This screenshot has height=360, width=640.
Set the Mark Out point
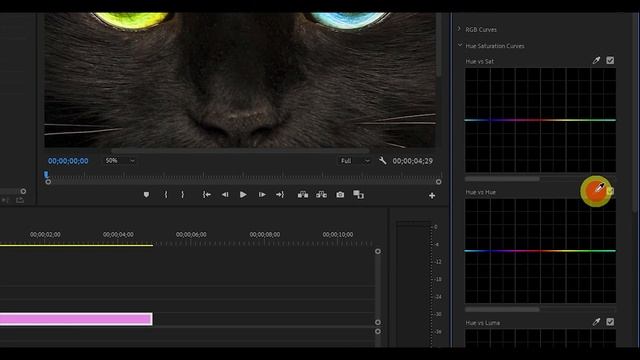pos(182,195)
